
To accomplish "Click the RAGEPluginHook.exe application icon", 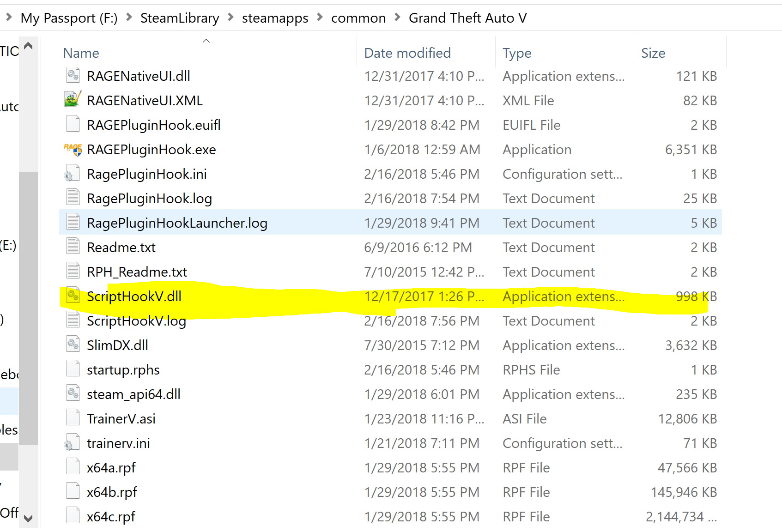I will pyautogui.click(x=73, y=149).
